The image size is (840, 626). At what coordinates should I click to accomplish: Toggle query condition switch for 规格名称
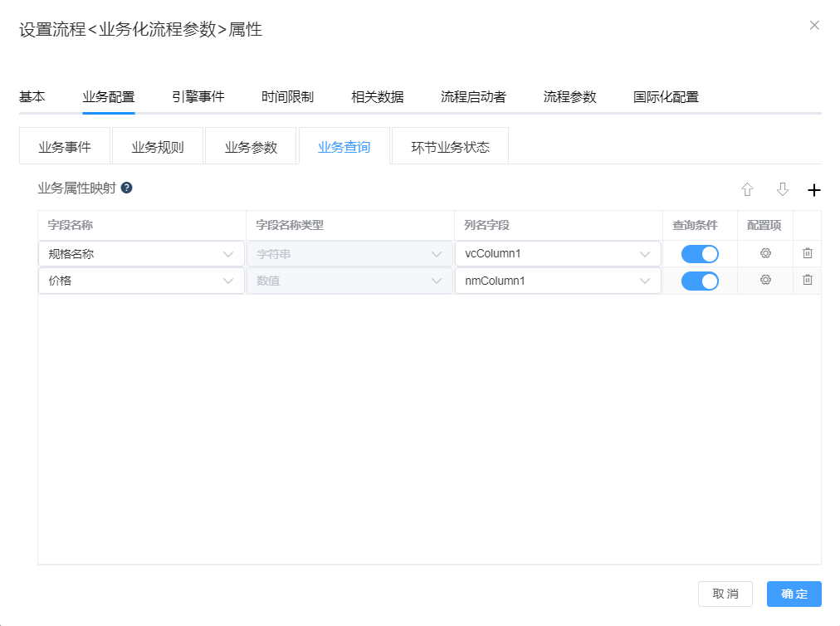[x=700, y=254]
